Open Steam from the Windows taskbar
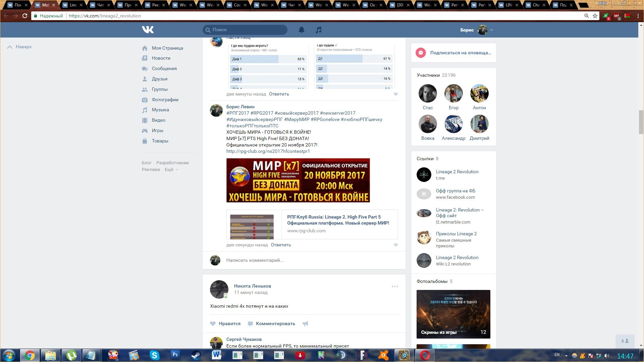 coord(196,355)
